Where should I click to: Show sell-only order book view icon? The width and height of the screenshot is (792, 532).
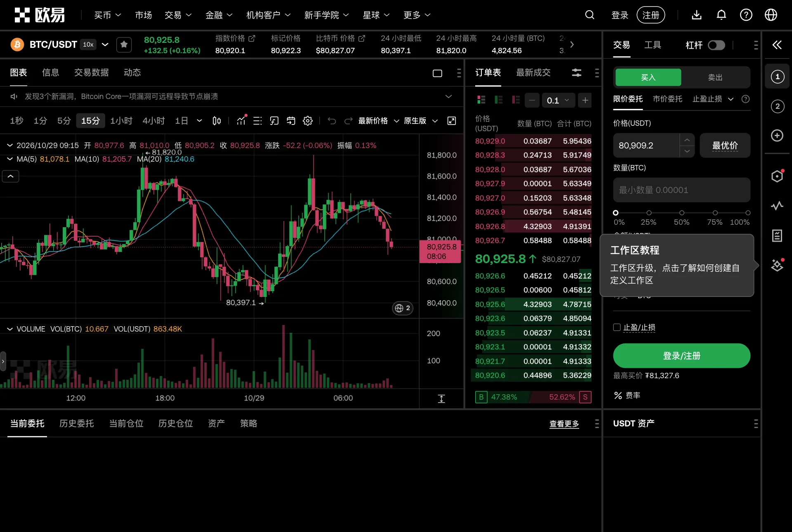[x=516, y=100]
